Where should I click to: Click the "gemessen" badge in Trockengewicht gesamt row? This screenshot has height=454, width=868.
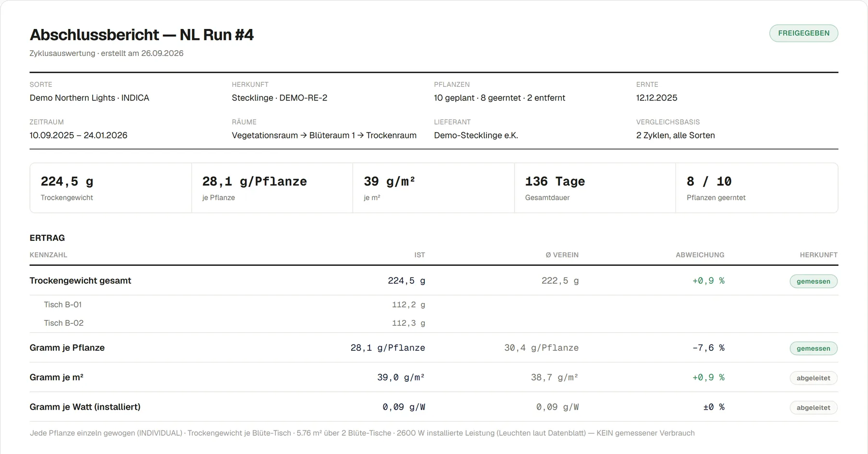[814, 281]
